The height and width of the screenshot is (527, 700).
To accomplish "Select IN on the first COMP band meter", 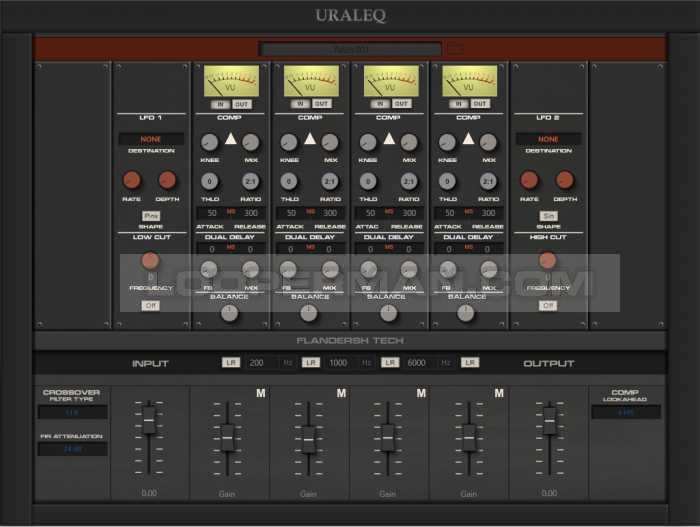I will click(221, 104).
